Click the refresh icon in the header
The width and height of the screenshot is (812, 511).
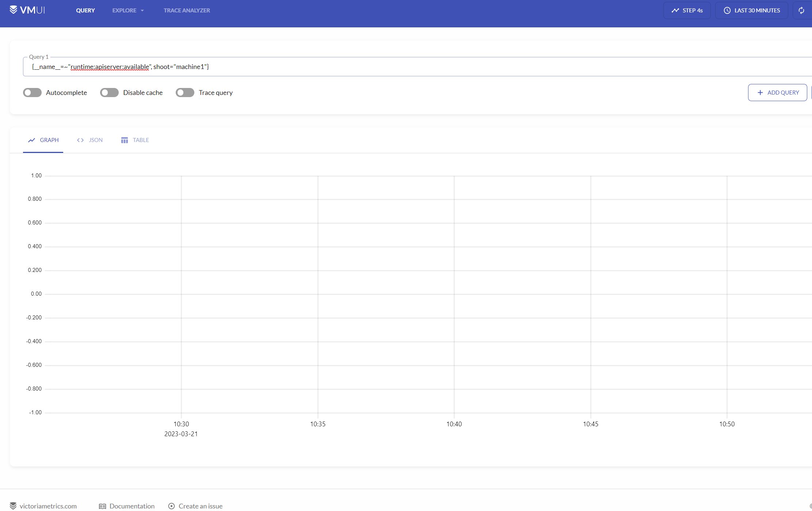pyautogui.click(x=801, y=10)
